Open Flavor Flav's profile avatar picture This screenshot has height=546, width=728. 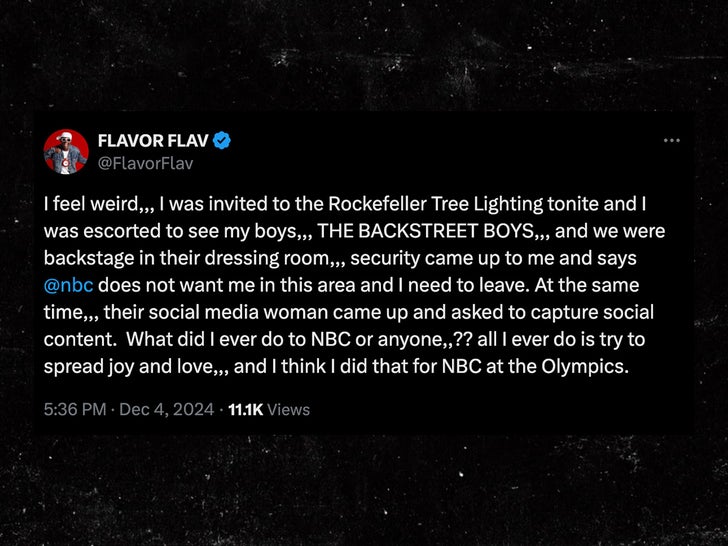click(66, 151)
